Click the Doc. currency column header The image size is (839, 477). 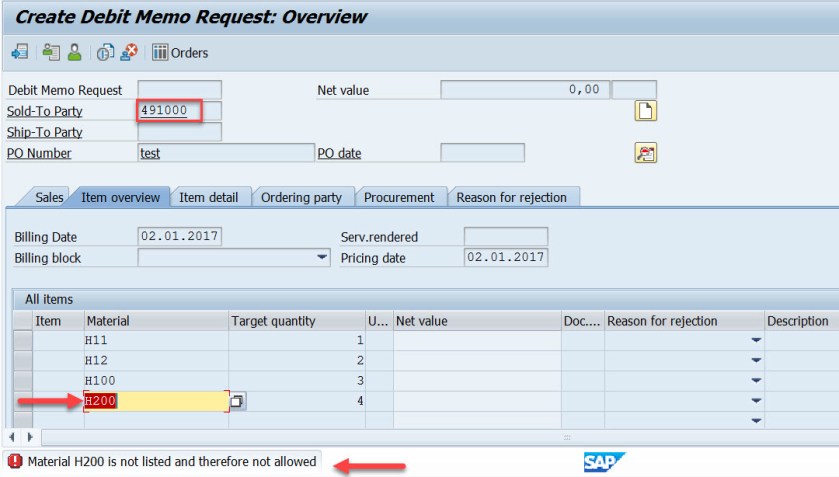[582, 321]
